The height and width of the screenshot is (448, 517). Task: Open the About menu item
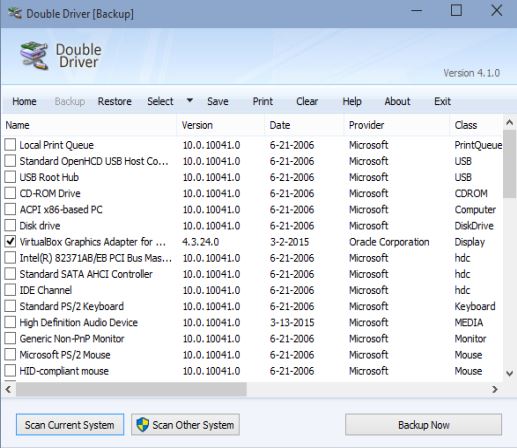point(397,101)
